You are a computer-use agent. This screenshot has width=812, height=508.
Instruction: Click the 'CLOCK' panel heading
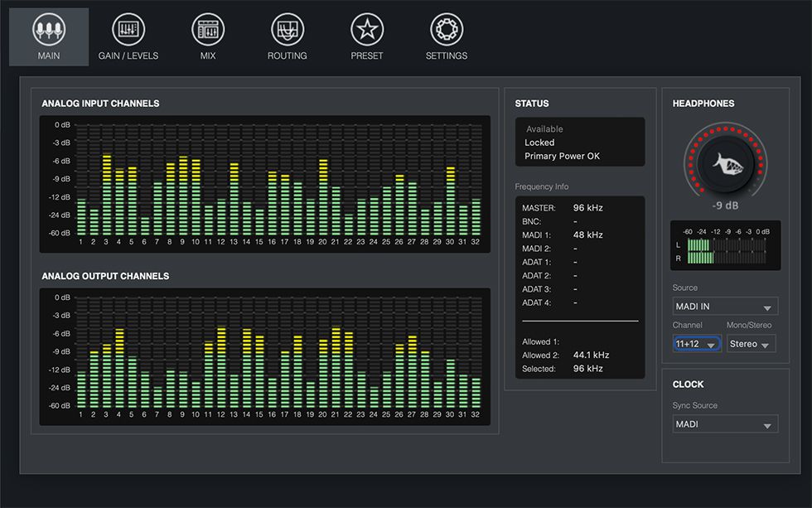(x=688, y=385)
